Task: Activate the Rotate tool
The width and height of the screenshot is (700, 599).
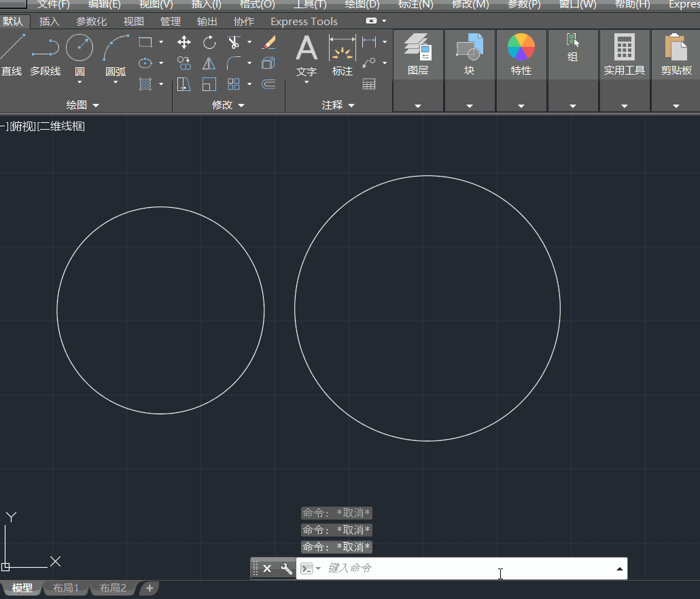Action: coord(209,42)
